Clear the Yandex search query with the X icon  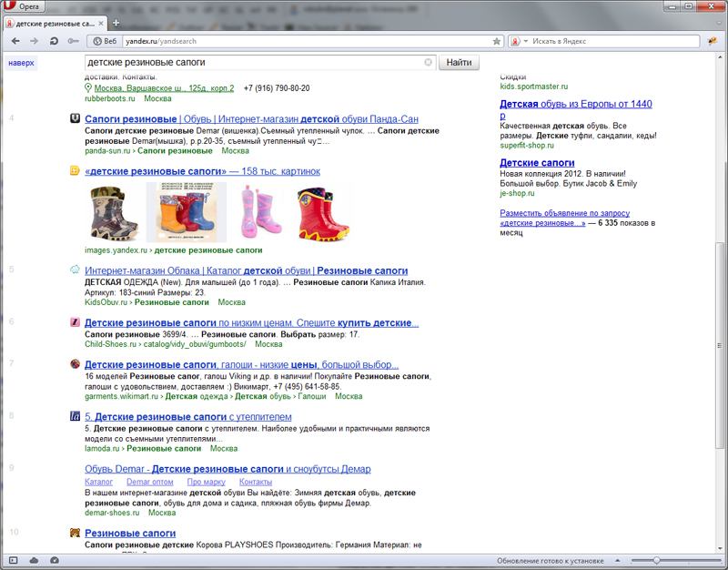[x=428, y=62]
